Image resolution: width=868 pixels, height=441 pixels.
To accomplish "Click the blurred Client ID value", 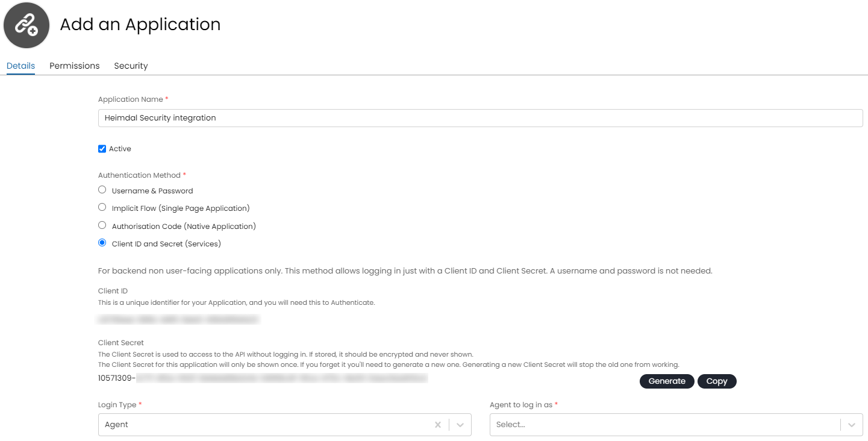I will 179,319.
